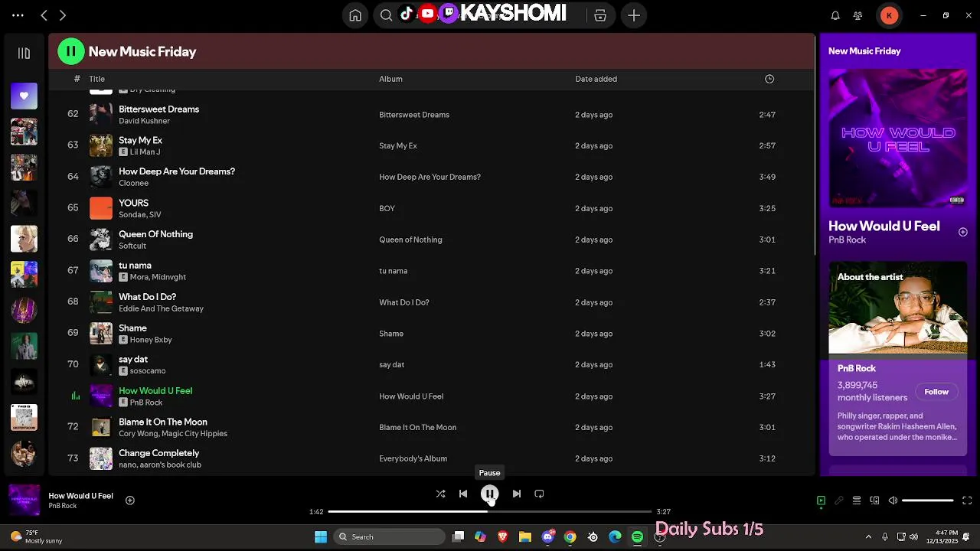Add How Would U Feel to Liked Songs in player bar
Screen dimensions: 980x551
tap(130, 500)
